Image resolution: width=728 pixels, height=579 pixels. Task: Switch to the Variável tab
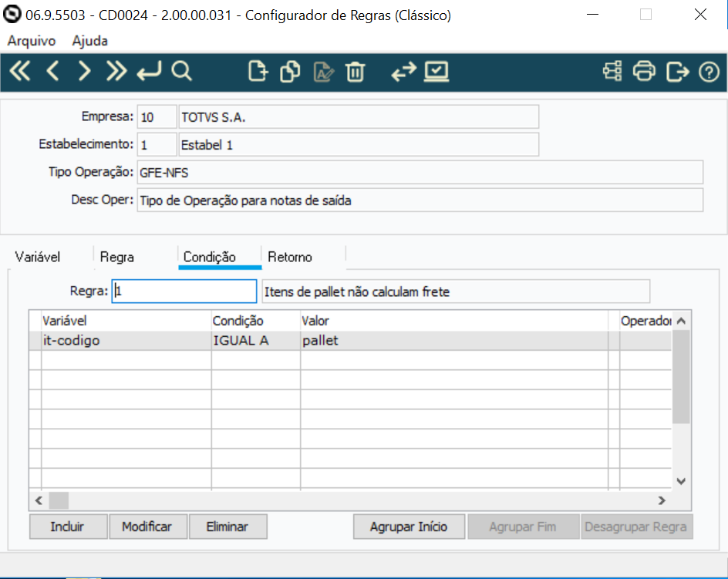[38, 257]
